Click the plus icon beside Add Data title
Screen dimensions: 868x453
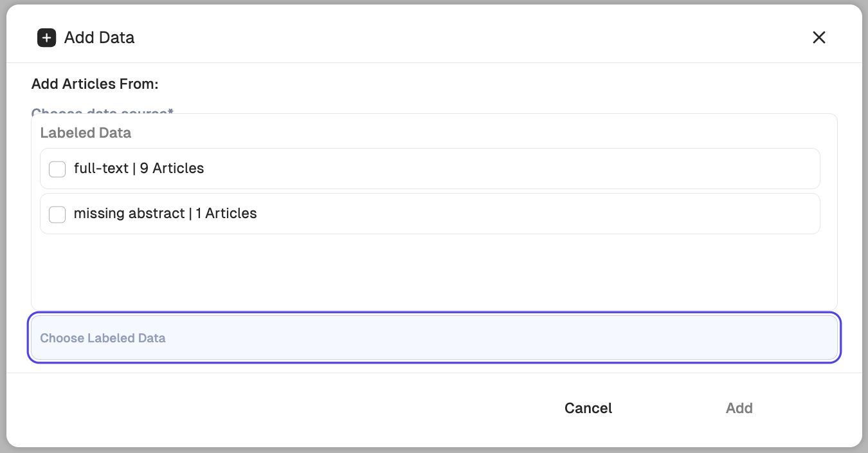pos(46,37)
